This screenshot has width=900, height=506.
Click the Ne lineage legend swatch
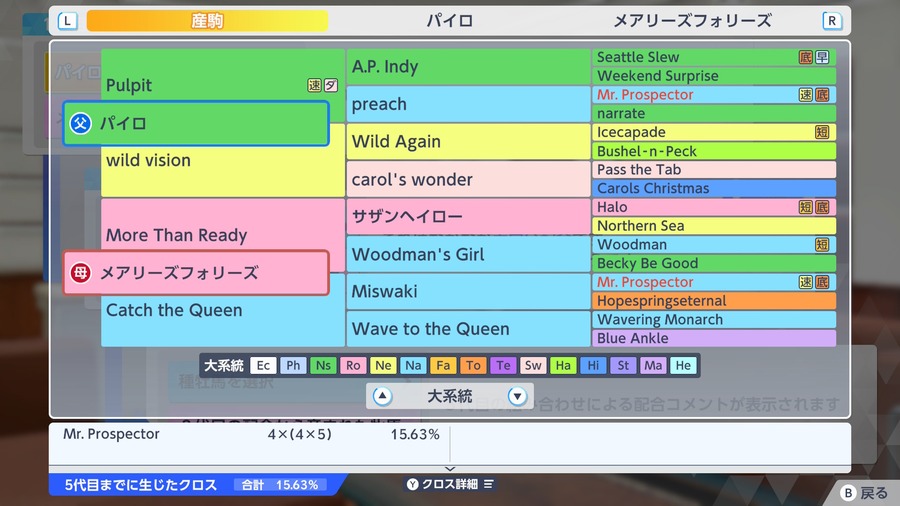click(x=383, y=365)
